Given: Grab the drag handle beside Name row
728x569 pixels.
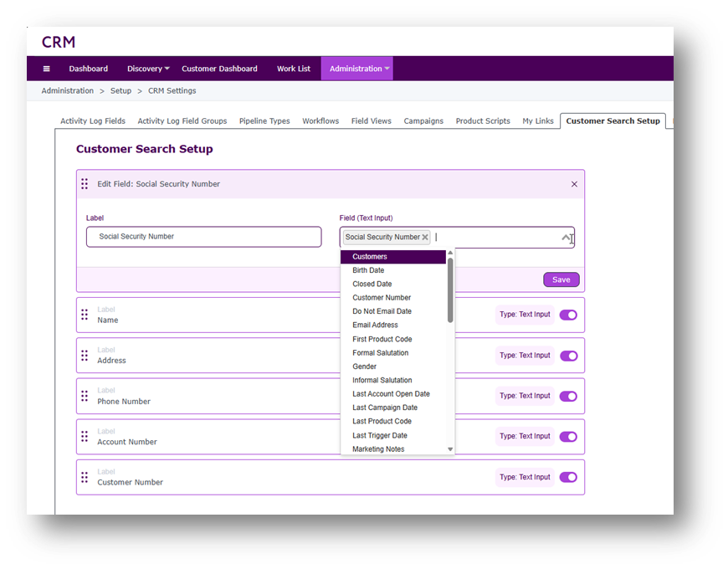Looking at the screenshot, I should pyautogui.click(x=85, y=315).
